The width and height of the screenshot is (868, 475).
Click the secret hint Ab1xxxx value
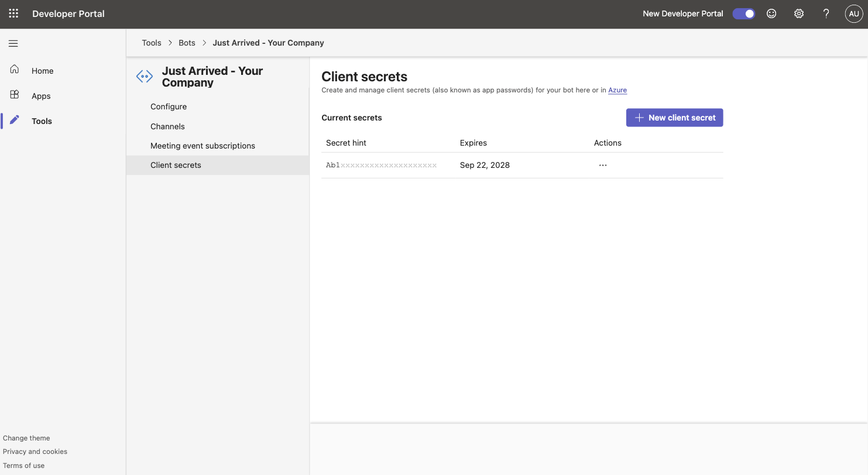pyautogui.click(x=382, y=166)
